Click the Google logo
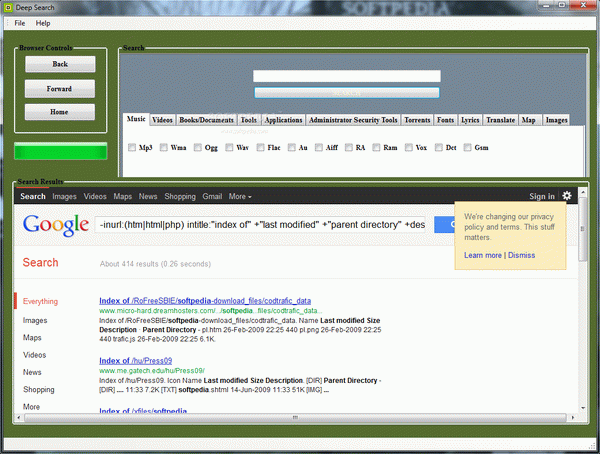 (56, 225)
